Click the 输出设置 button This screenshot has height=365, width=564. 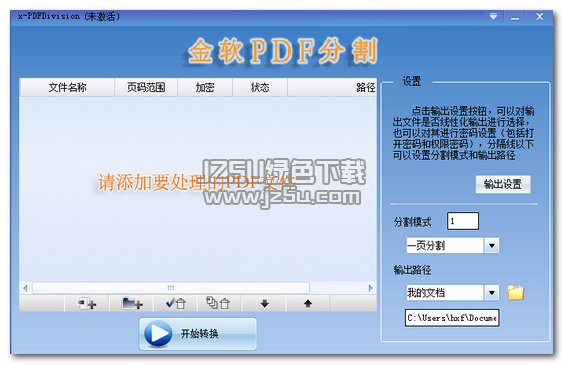[x=503, y=184]
